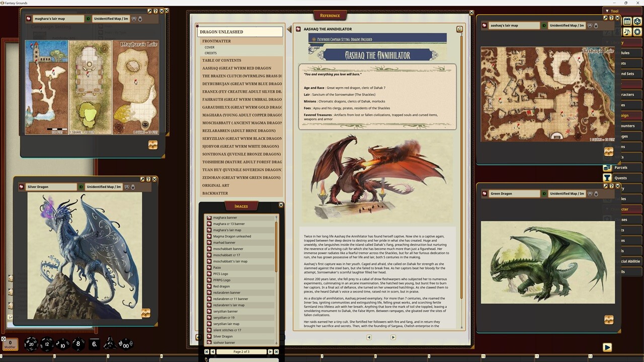Select the d8 die

pyautogui.click(x=78, y=344)
